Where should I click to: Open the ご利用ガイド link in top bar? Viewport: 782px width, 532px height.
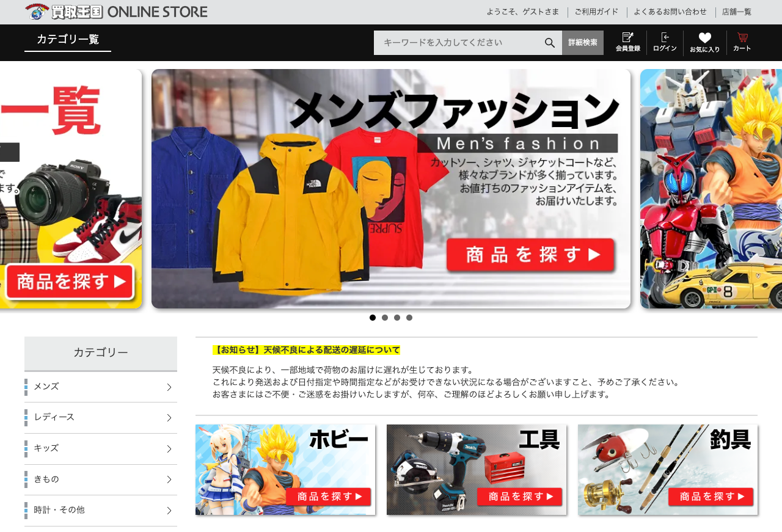coord(596,12)
